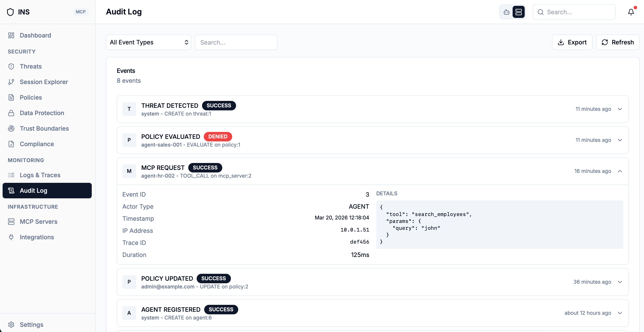This screenshot has width=644, height=332.
Task: Click the Audit Log scroll icon
Action: coord(11,190)
